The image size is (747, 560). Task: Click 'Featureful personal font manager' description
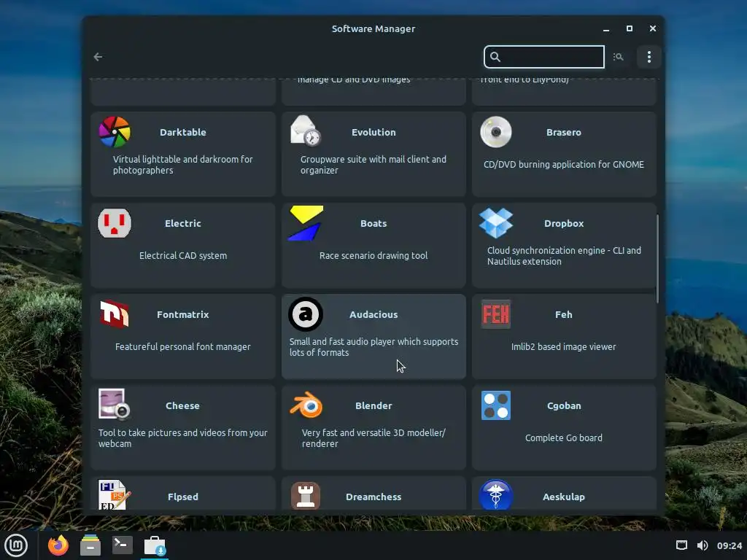[183, 346]
